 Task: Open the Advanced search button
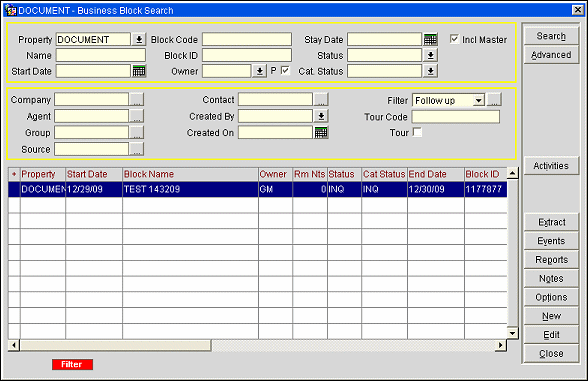pyautogui.click(x=551, y=55)
